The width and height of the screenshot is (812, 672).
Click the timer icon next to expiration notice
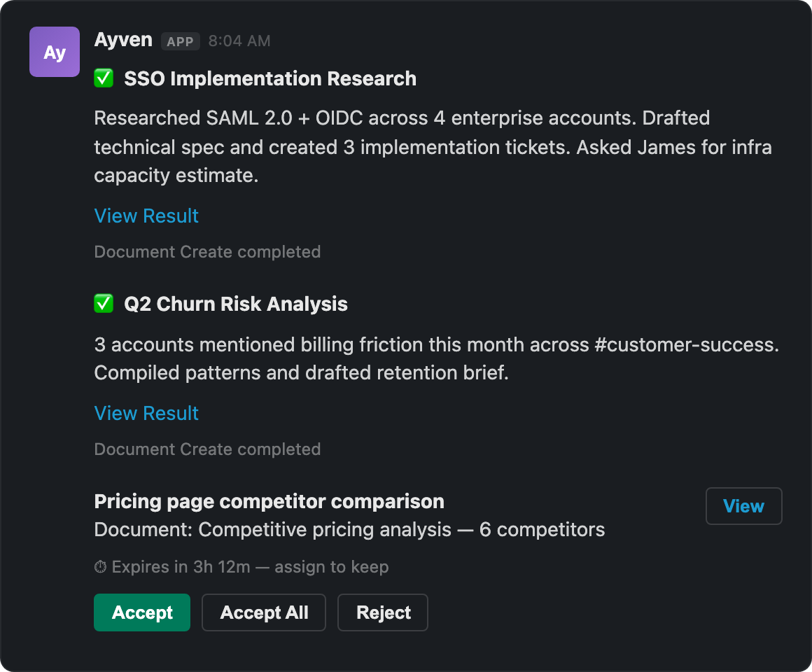99,566
